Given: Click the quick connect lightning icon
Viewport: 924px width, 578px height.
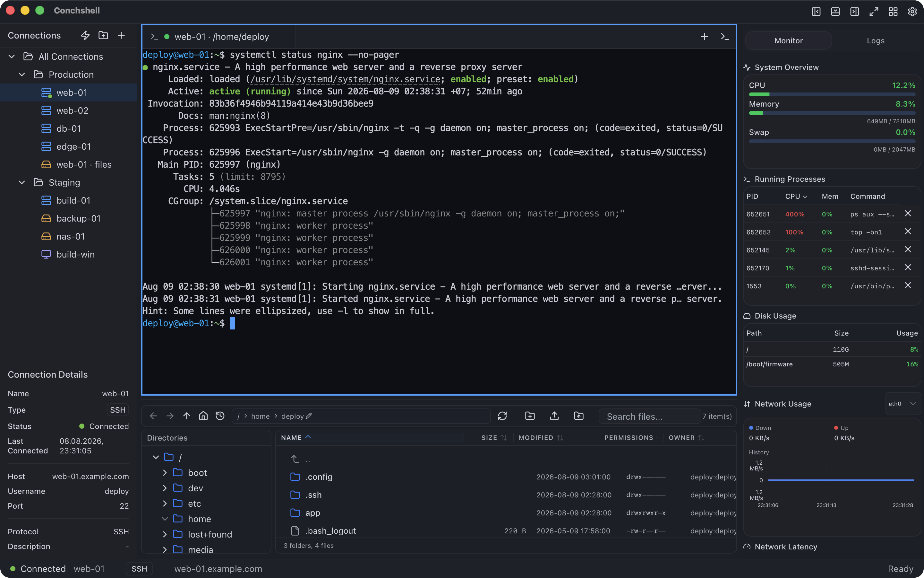Looking at the screenshot, I should click(85, 35).
